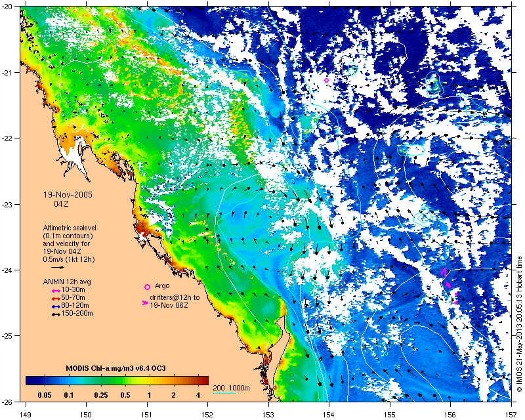Click the 'ANMN 12h avg' heading
The height and width of the screenshot is (420, 525).
click(67, 282)
